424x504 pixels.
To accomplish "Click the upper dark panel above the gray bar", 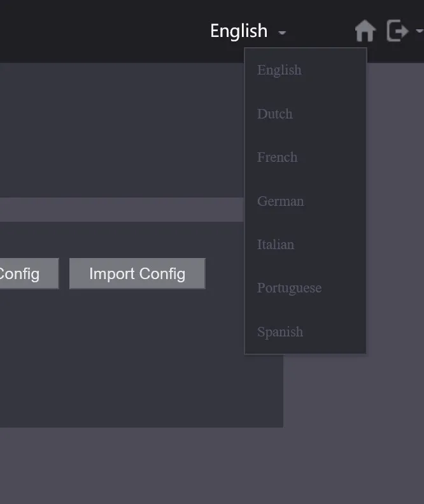I will 122,130.
